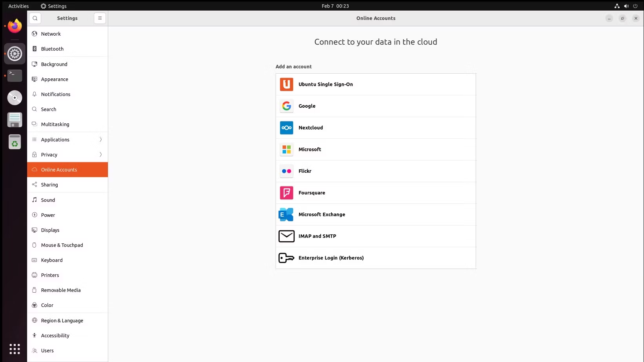Click the Foursquare pink logo icon

click(286, 193)
